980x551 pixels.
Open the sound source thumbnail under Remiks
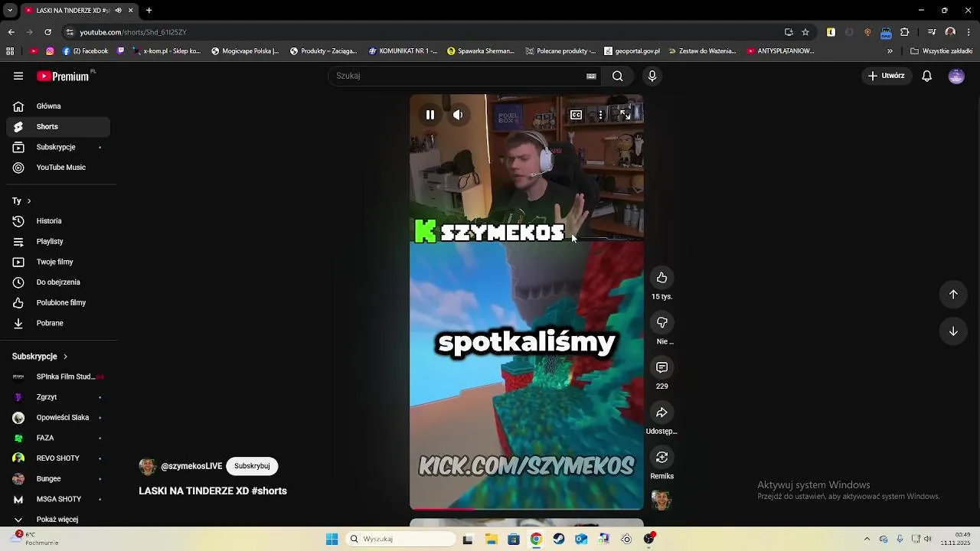click(661, 500)
